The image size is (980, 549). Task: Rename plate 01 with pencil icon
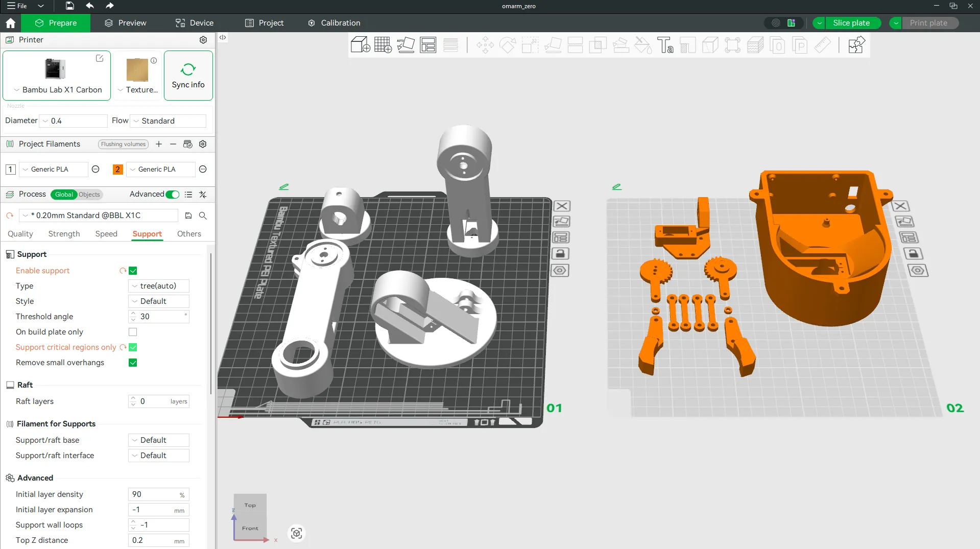284,187
